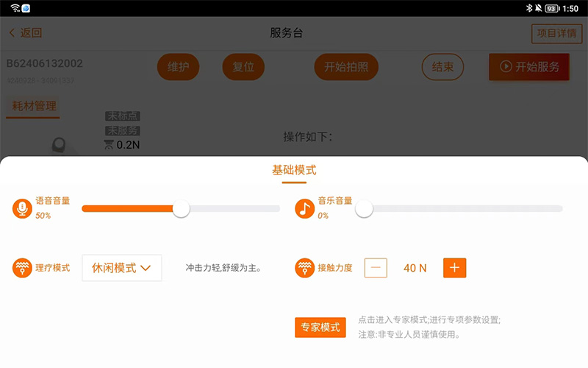The height and width of the screenshot is (368, 588).
Task: Enter 专家模式 expert mode
Action: [x=320, y=328]
